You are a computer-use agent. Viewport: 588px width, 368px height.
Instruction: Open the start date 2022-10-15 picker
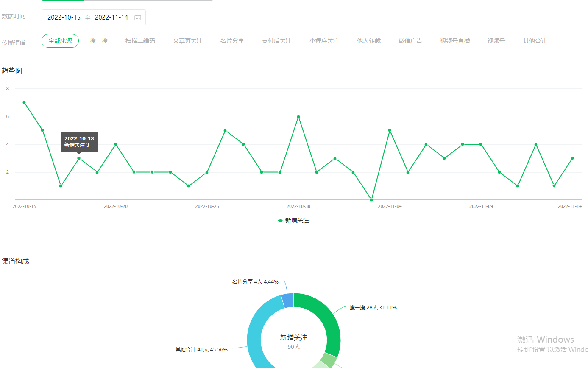coord(64,17)
